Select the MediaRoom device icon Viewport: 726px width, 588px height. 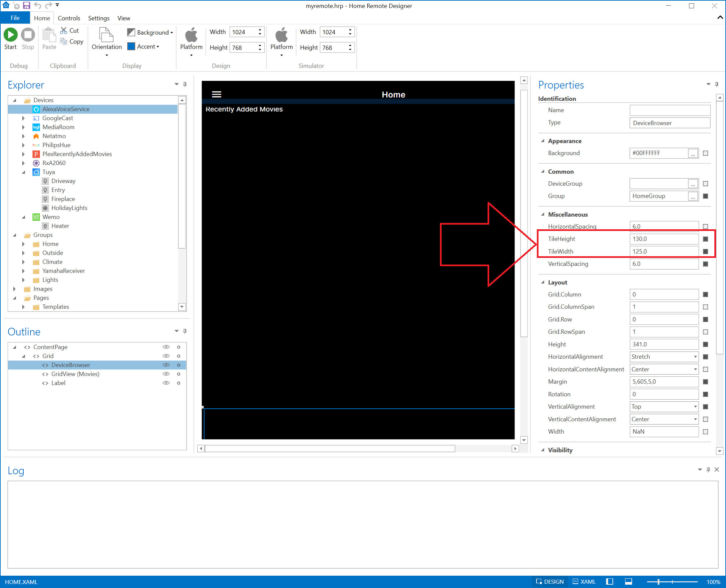coord(36,127)
